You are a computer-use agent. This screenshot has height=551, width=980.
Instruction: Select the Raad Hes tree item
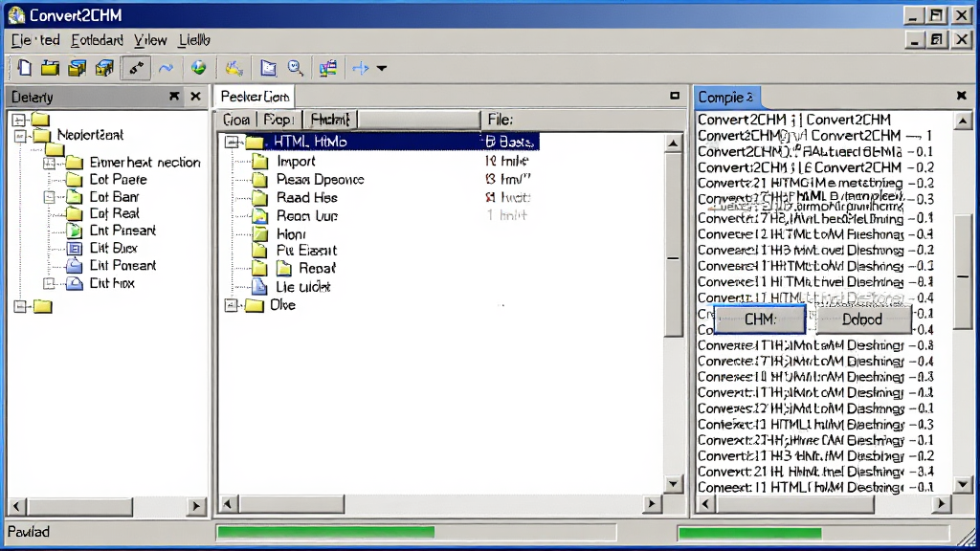pyautogui.click(x=307, y=198)
